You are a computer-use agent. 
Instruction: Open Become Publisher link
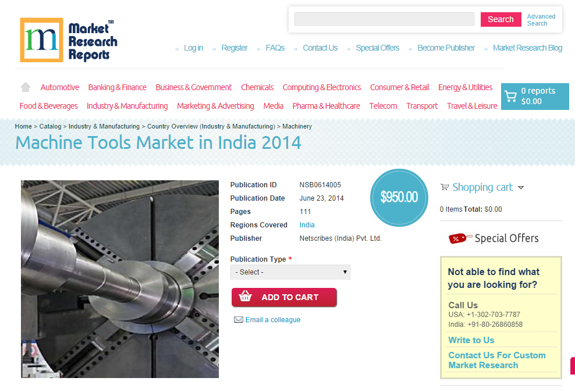(446, 48)
